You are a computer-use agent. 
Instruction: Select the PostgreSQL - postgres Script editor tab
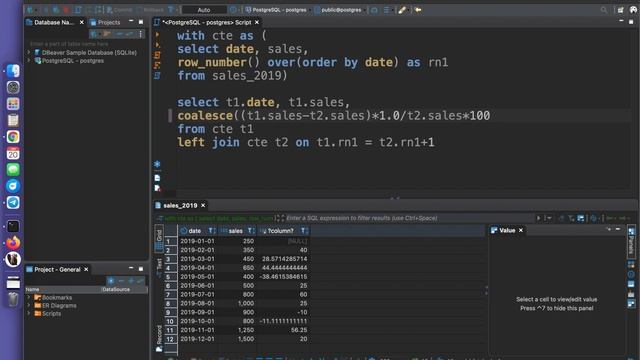[207, 22]
